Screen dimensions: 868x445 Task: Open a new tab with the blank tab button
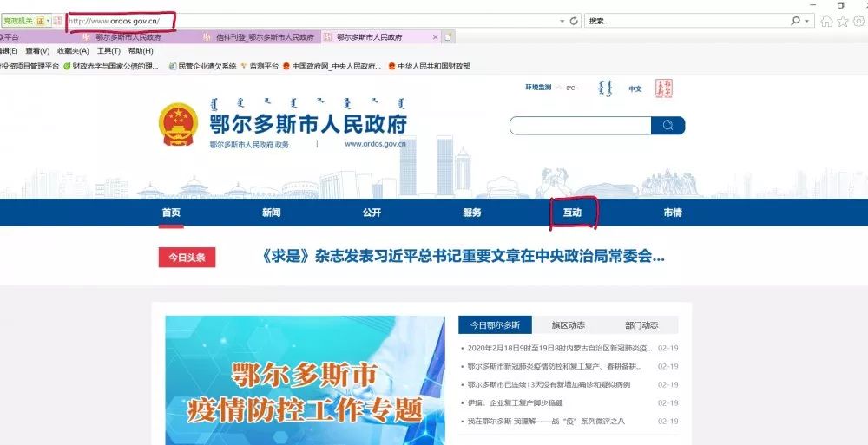click(449, 37)
